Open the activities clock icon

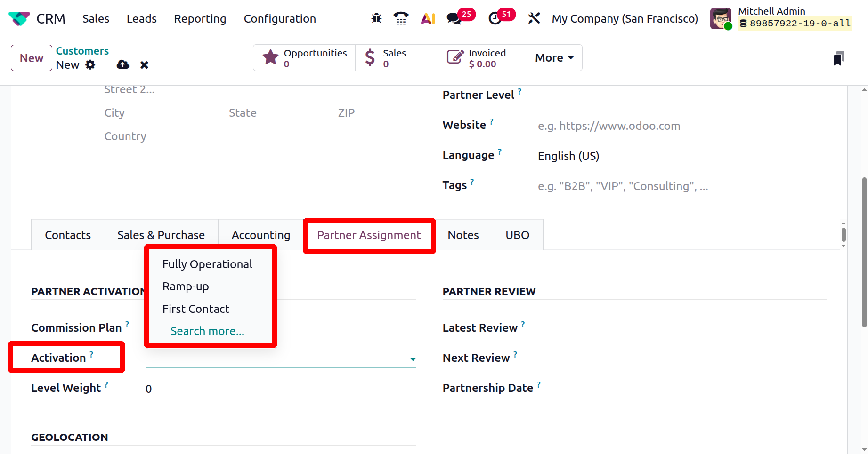pyautogui.click(x=495, y=19)
